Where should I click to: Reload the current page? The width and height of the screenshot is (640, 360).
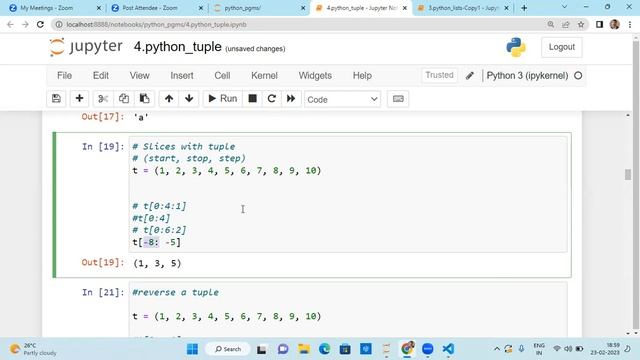point(40,24)
